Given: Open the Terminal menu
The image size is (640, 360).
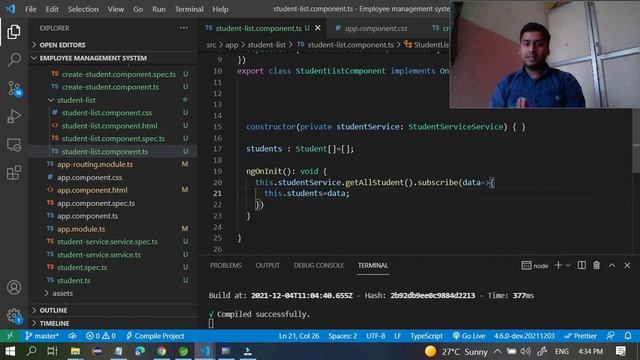Looking at the screenshot, I should (x=189, y=9).
